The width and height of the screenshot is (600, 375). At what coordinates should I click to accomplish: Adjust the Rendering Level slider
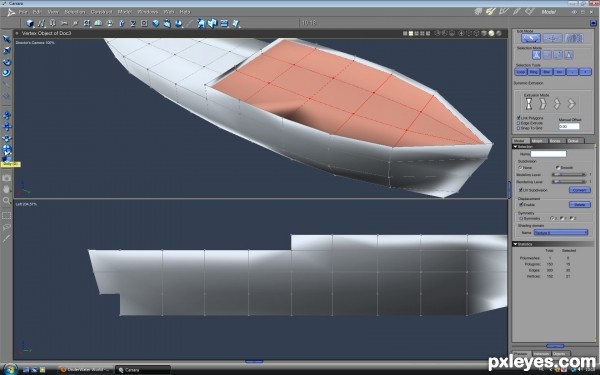(x=569, y=182)
